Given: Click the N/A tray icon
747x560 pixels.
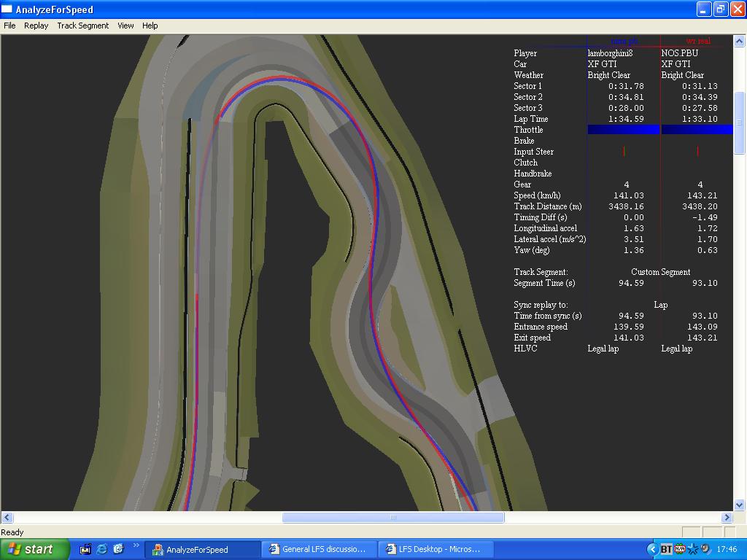Looking at the screenshot, I should tap(680, 549).
